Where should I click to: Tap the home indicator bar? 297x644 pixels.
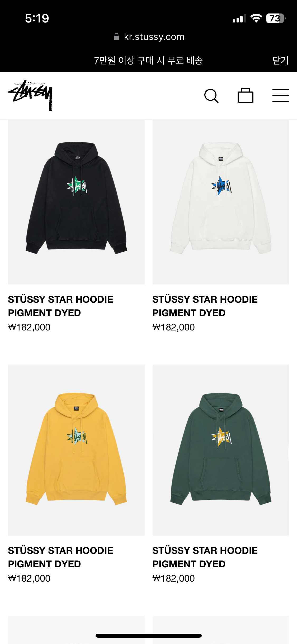[149, 636]
